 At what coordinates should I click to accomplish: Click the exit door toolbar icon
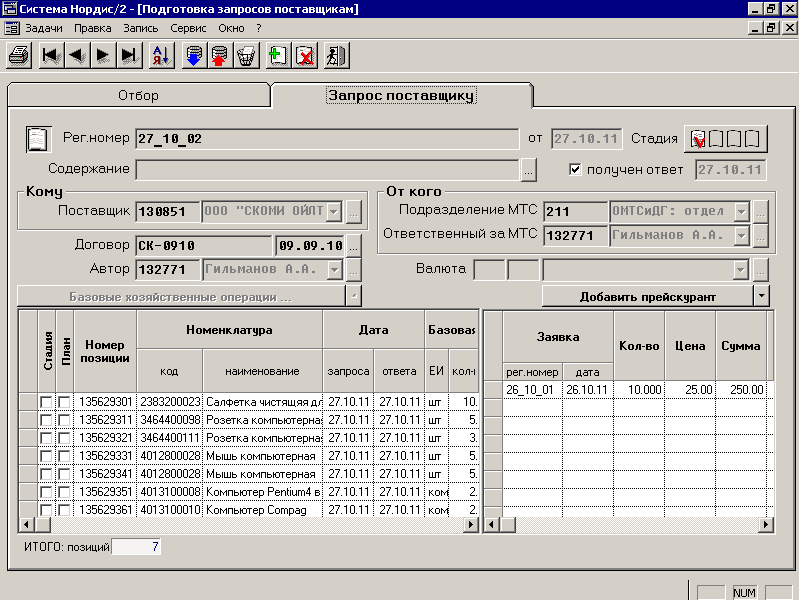click(337, 55)
